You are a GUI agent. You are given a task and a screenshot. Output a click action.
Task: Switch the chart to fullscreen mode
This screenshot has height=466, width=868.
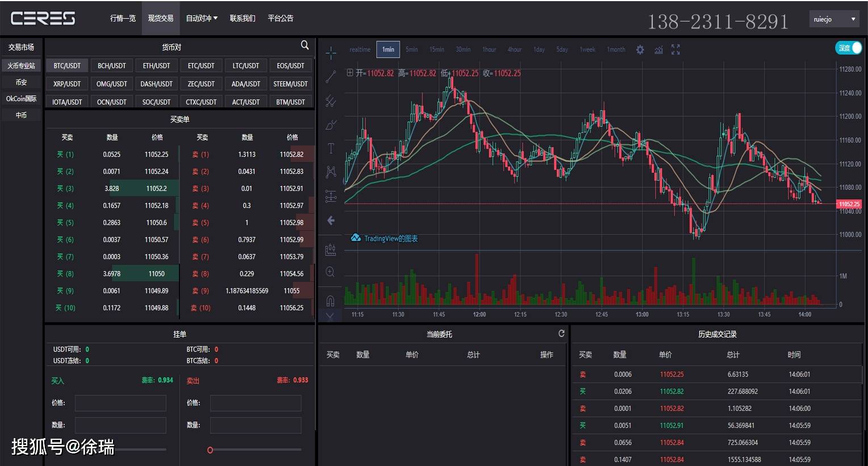(x=676, y=49)
